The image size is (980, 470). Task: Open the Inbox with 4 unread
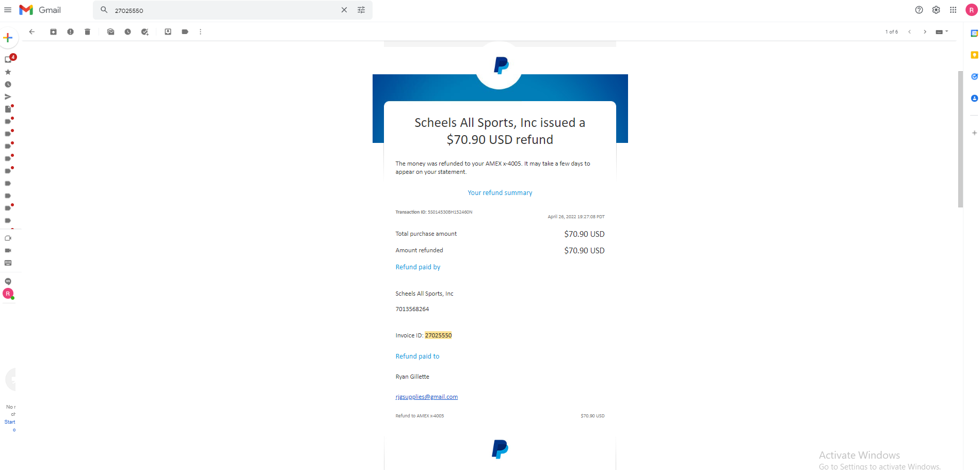tap(9, 59)
